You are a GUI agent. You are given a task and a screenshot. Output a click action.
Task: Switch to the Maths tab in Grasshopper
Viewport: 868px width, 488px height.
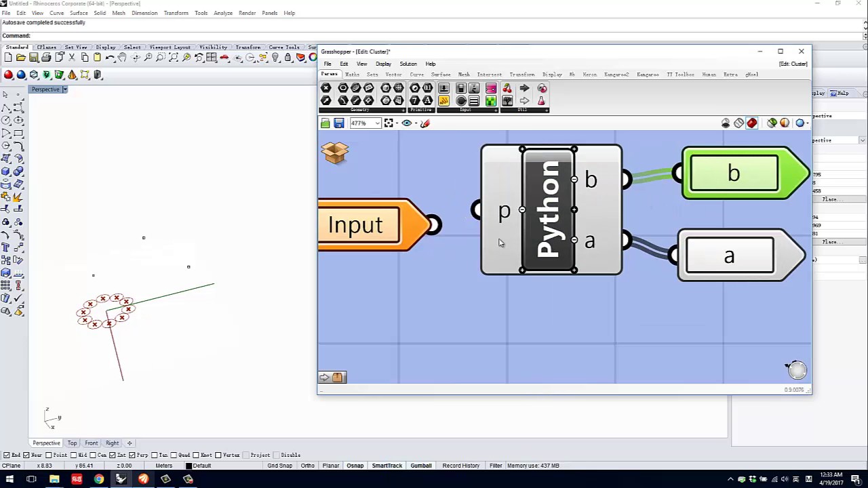pos(352,75)
